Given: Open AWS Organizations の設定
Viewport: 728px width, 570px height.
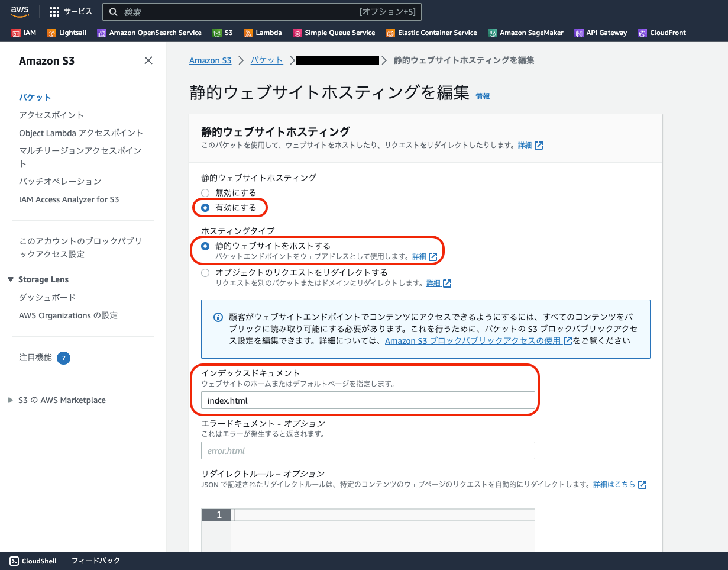Looking at the screenshot, I should coord(68,315).
